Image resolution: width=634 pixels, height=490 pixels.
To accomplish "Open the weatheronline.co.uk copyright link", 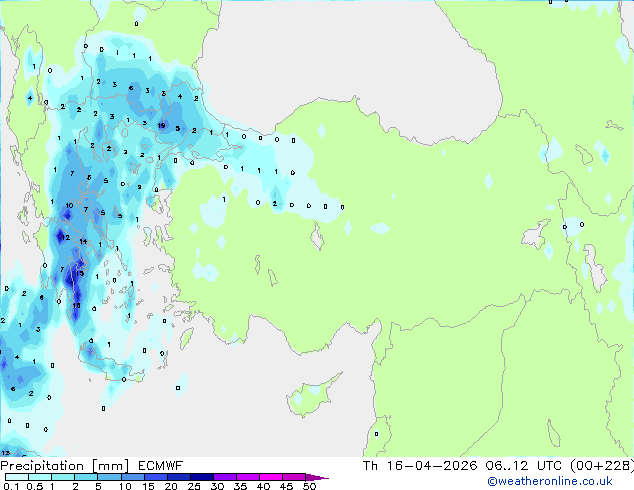I will click(550, 481).
